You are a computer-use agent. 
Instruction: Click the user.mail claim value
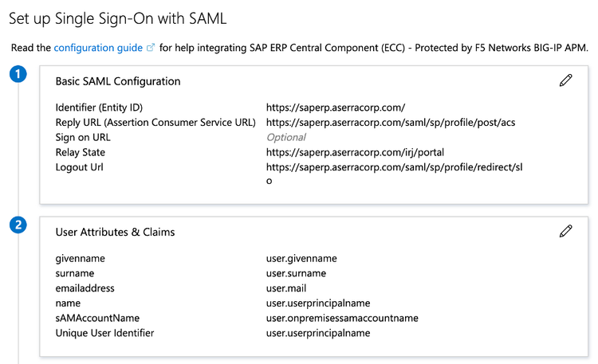point(286,288)
